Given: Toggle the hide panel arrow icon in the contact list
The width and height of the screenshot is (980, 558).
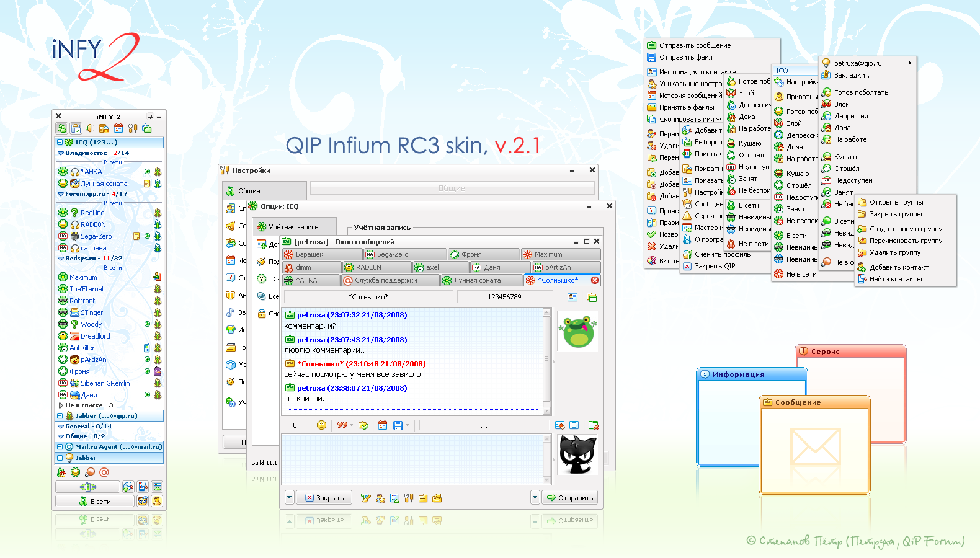Looking at the screenshot, I should tap(157, 487).
